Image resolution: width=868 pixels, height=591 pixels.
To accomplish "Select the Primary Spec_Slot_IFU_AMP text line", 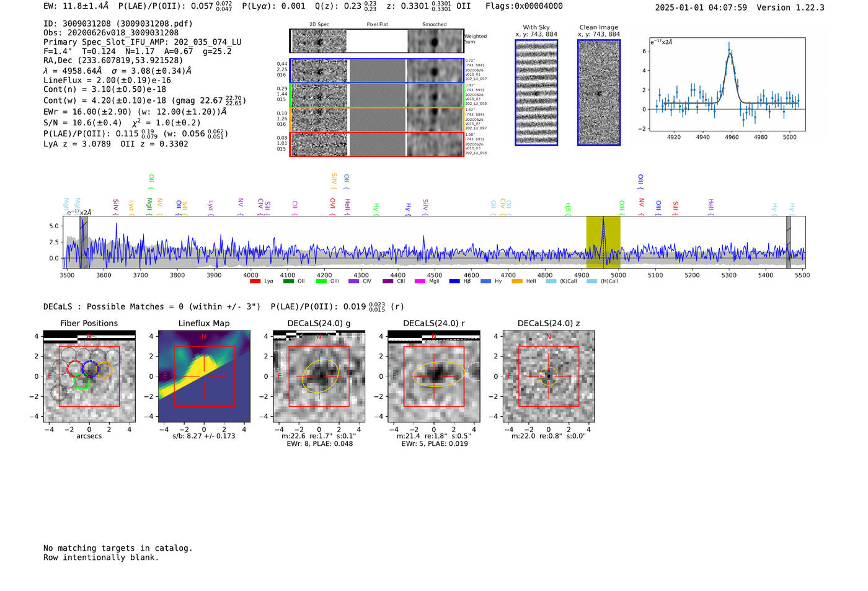I will (x=143, y=42).
